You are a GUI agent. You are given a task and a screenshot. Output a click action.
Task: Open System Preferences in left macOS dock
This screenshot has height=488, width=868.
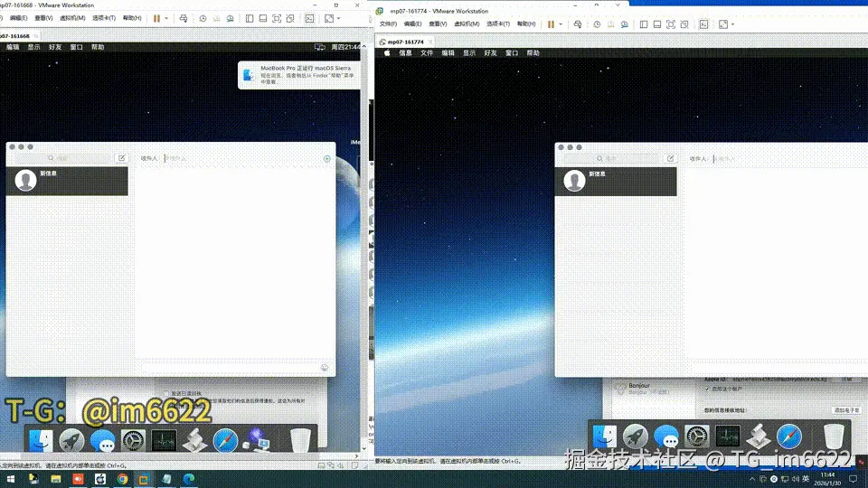click(134, 440)
